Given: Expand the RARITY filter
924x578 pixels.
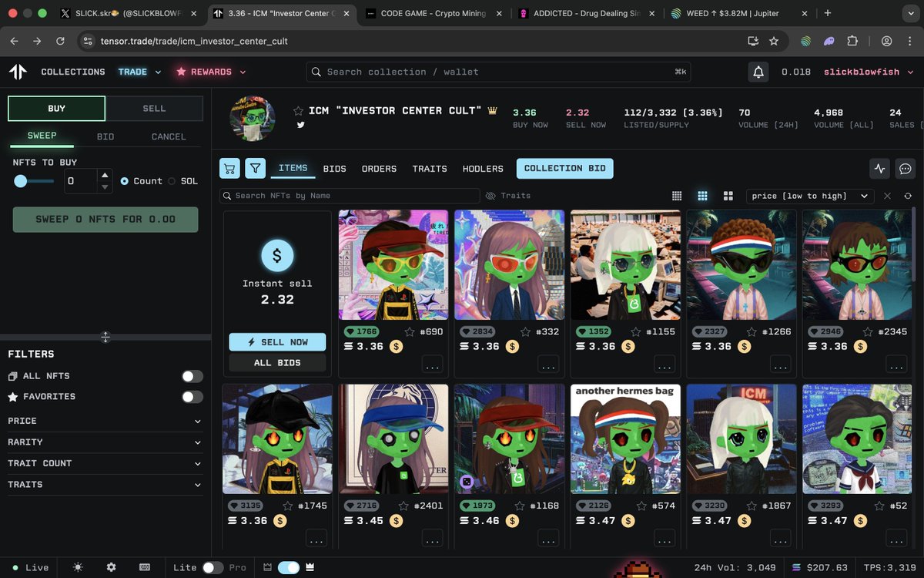Looking at the screenshot, I should (105, 442).
